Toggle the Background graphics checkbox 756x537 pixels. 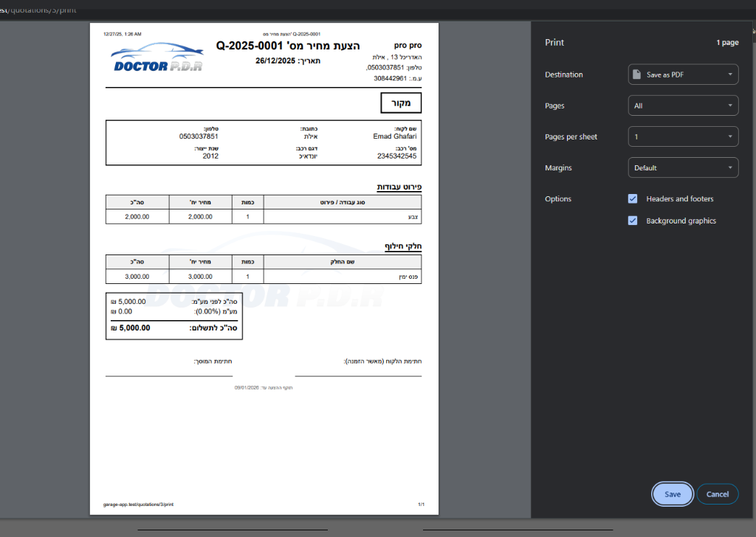[x=633, y=221]
